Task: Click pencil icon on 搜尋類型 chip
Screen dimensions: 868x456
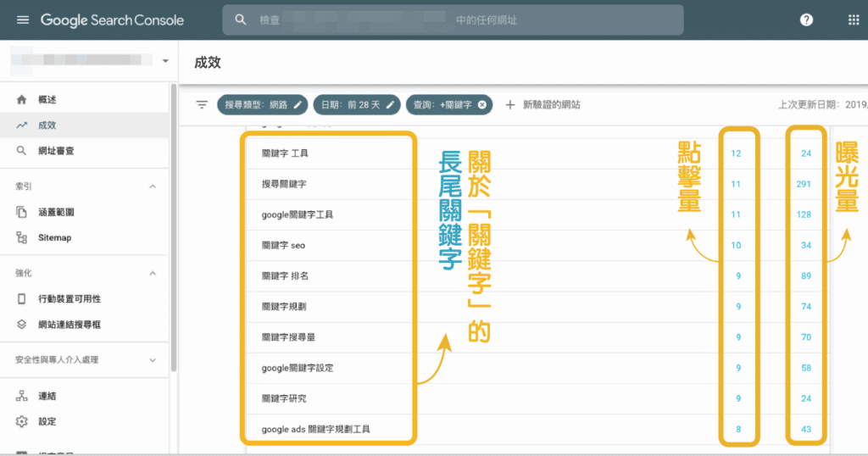Action: tap(298, 104)
